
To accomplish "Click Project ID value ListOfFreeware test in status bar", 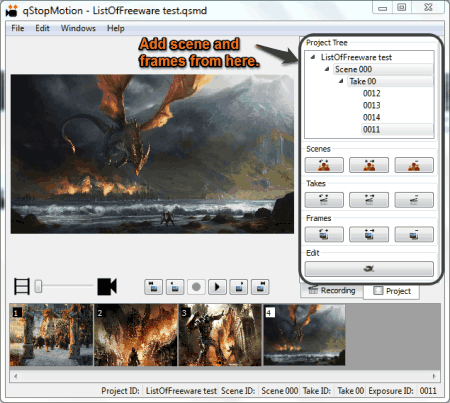I will pos(181,391).
